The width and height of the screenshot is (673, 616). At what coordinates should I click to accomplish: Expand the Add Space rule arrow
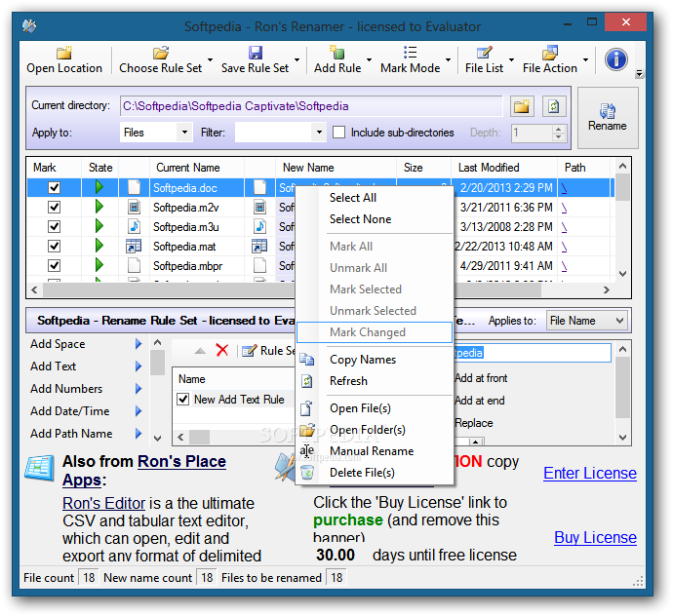click(139, 344)
